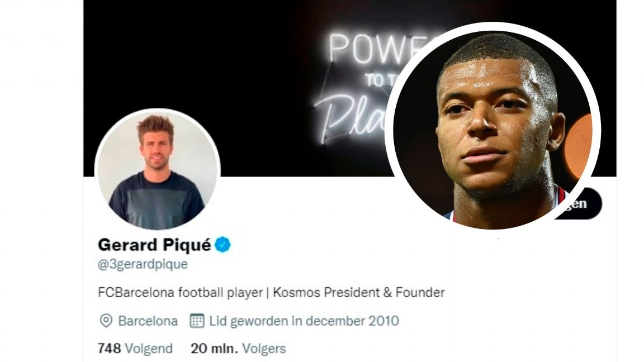Click the @3gerardpique handle
644x362 pixels.
click(x=143, y=264)
